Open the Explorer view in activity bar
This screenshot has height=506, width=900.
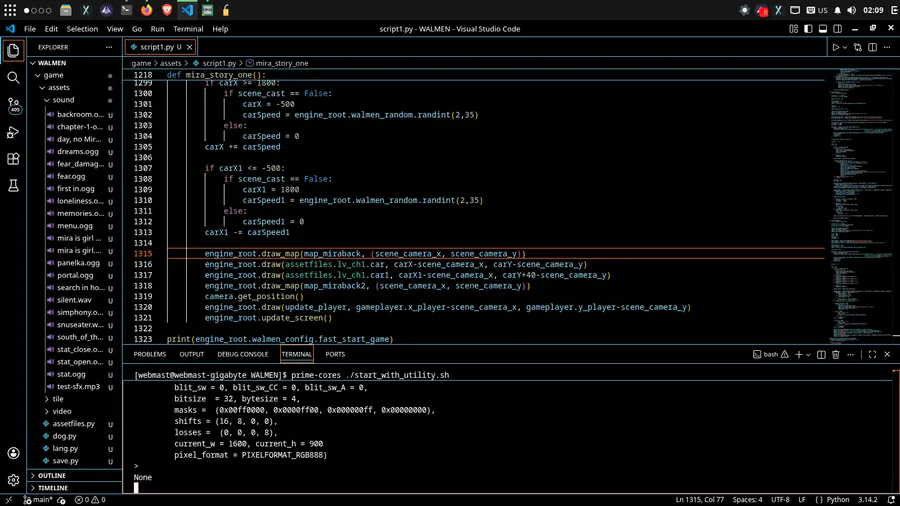pos(13,50)
